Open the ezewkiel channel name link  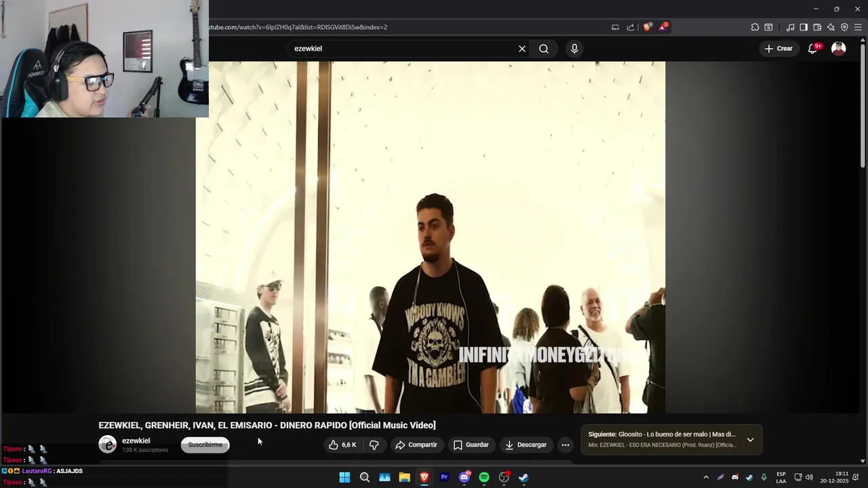pos(136,441)
